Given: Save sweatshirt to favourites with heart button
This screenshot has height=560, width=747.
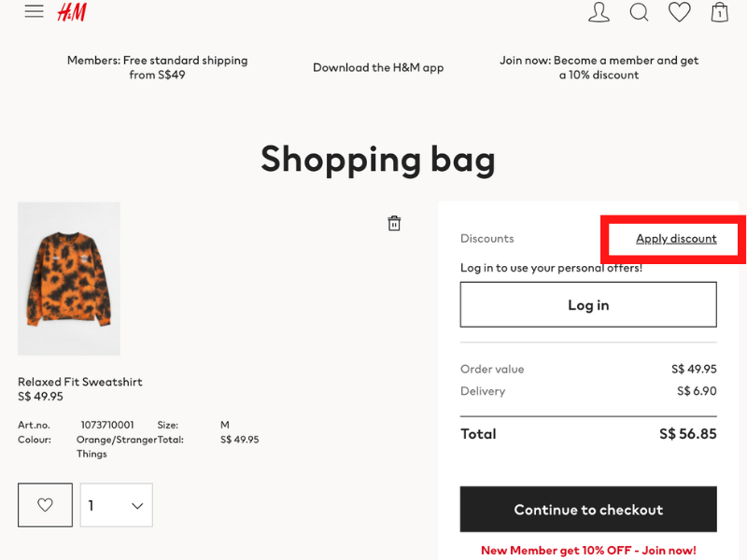Looking at the screenshot, I should [45, 505].
